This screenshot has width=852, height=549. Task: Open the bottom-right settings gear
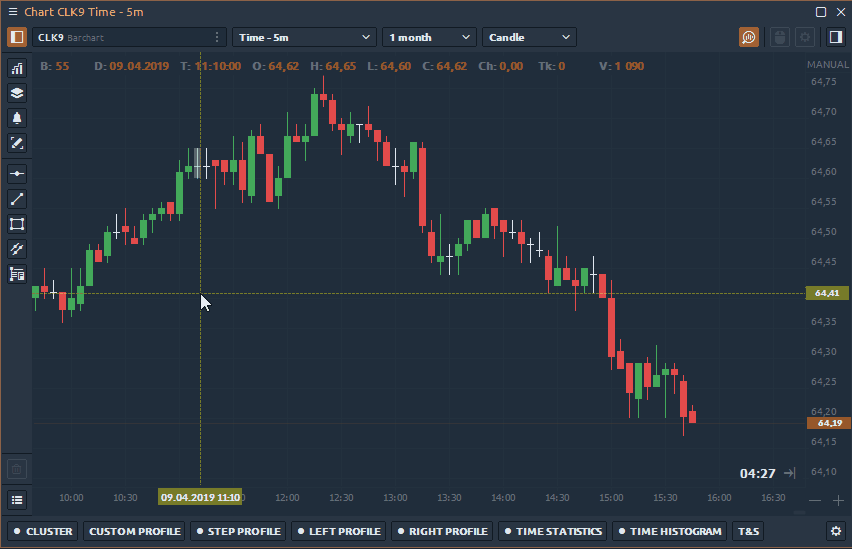click(x=836, y=531)
